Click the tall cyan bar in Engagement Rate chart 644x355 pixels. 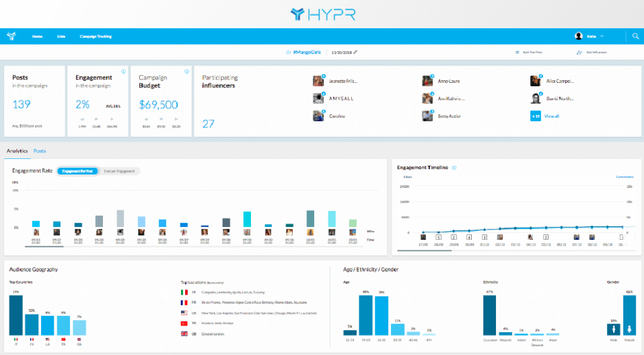coord(247,219)
